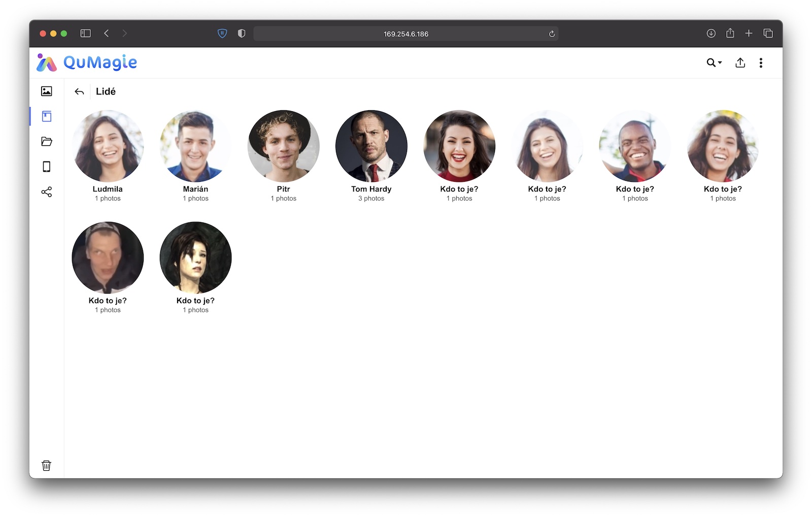Go back from the Lidé page

tap(79, 92)
